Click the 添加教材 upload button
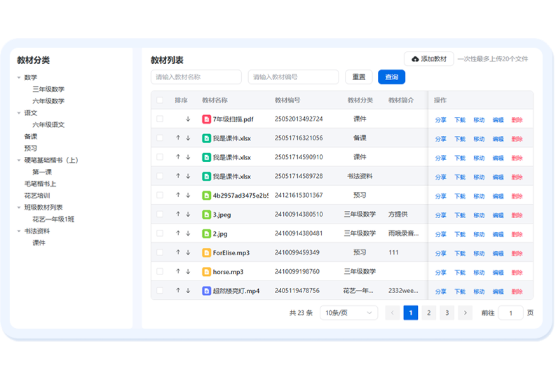Image resolution: width=555 pixels, height=380 pixels. click(429, 59)
